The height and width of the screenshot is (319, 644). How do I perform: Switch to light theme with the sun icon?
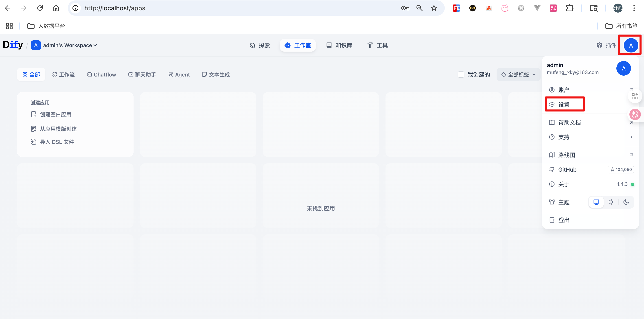[611, 202]
